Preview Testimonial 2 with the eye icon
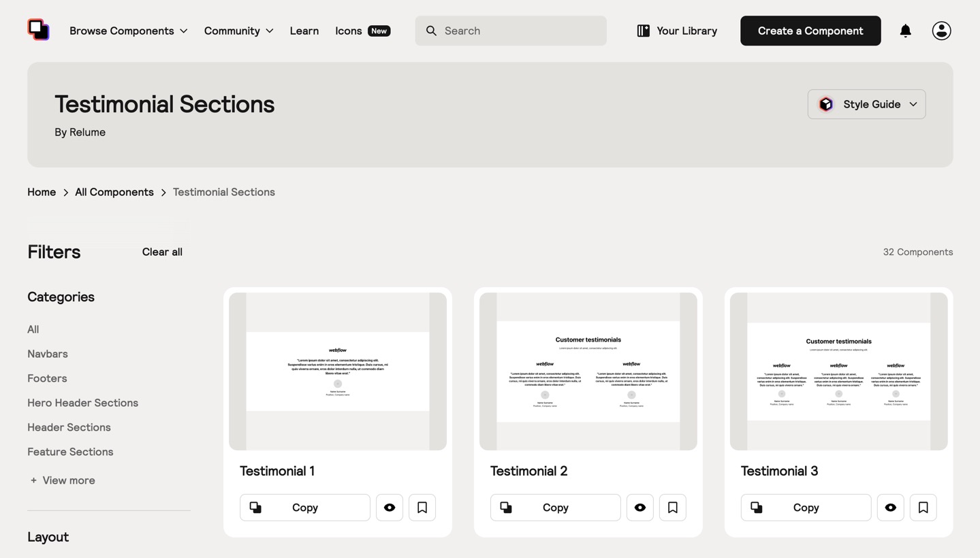This screenshot has height=558, width=980. coord(640,508)
